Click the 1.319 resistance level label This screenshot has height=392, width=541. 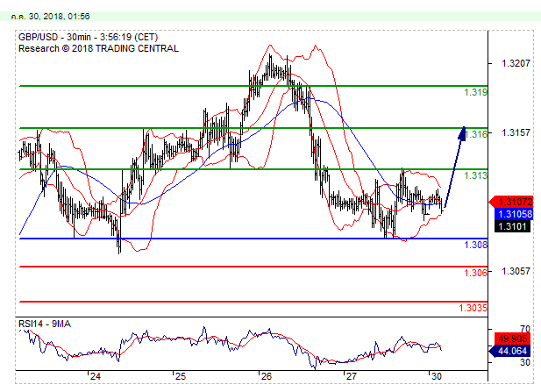pyautogui.click(x=475, y=92)
